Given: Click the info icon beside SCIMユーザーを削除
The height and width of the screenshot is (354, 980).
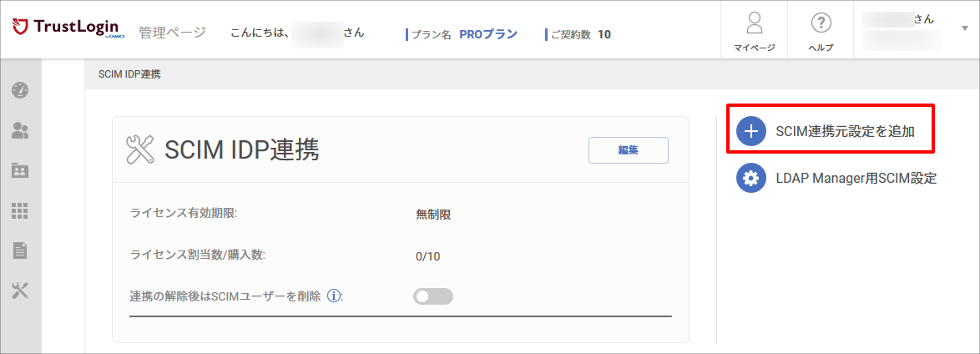Looking at the screenshot, I should 334,296.
